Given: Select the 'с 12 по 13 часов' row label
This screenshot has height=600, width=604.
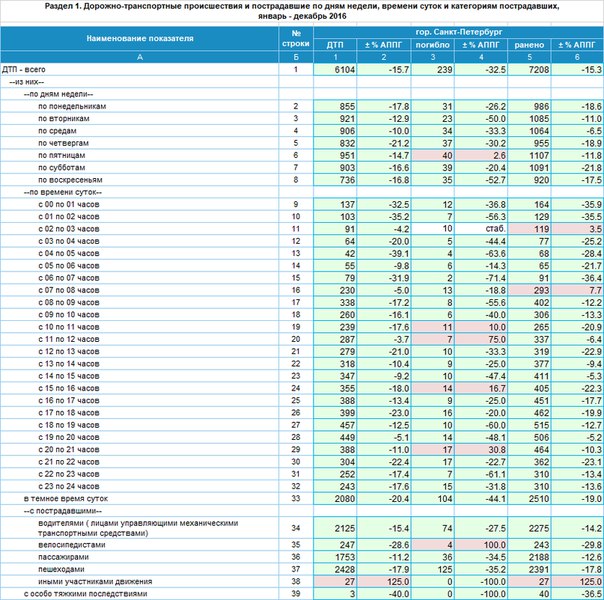Looking at the screenshot, I should coord(69,352).
